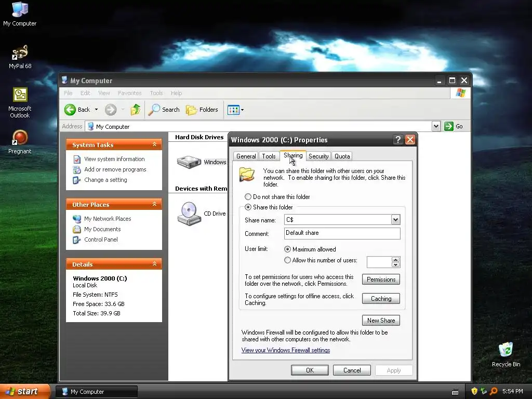The width and height of the screenshot is (532, 399).
Task: Click the Change a setting icon
Action: 77,180
